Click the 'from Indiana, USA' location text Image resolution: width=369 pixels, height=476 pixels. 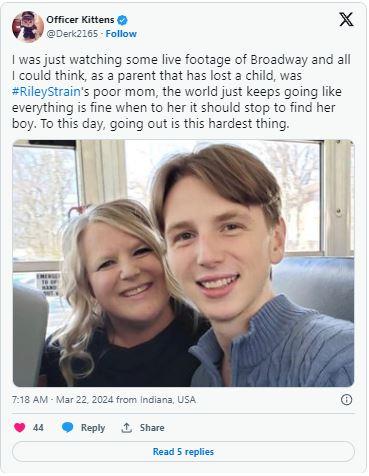click(156, 399)
